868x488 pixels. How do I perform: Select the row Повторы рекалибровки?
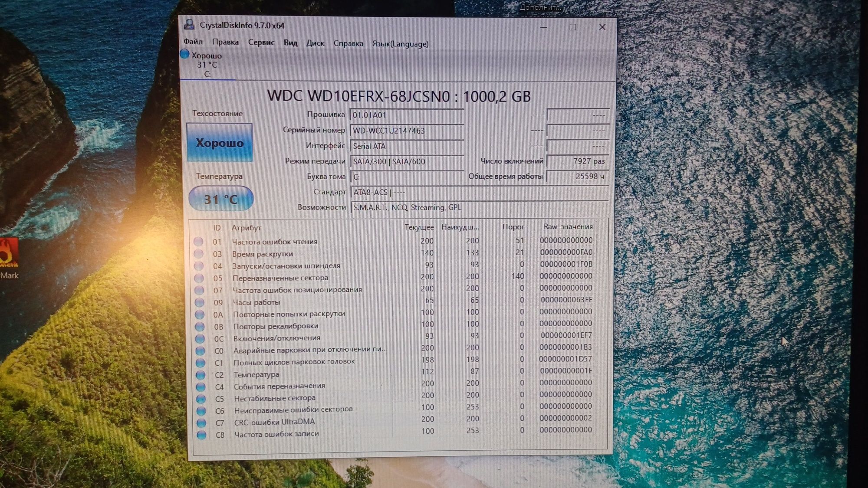(393, 325)
